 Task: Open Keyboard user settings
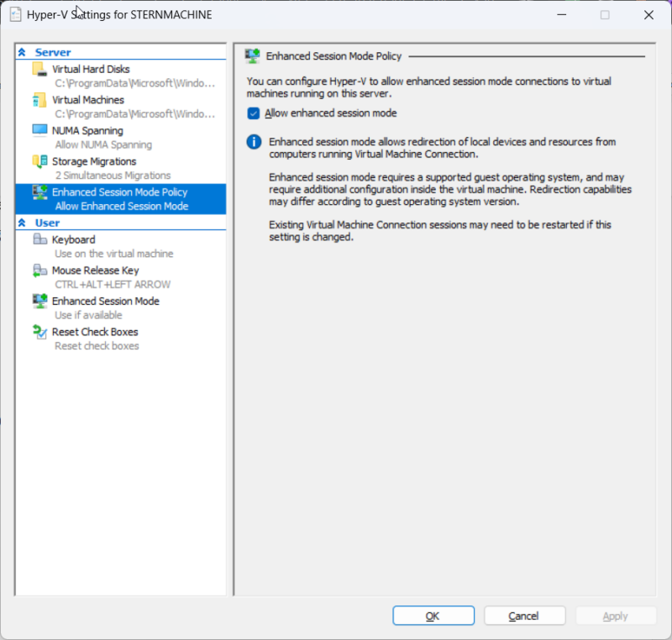(x=120, y=246)
